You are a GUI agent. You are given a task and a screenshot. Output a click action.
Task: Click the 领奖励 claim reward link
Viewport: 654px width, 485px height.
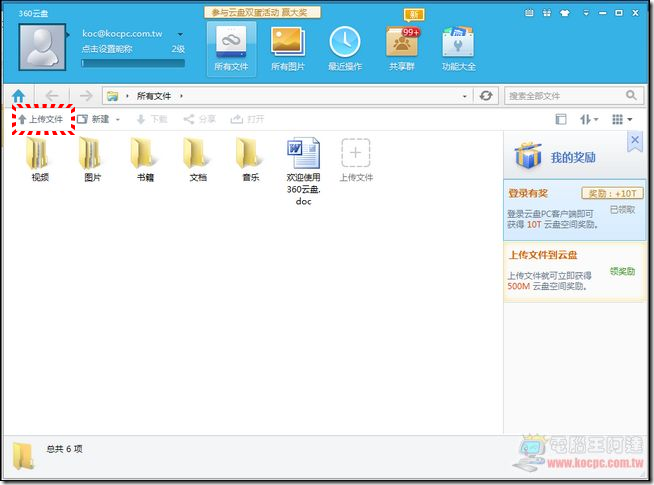coord(622,271)
